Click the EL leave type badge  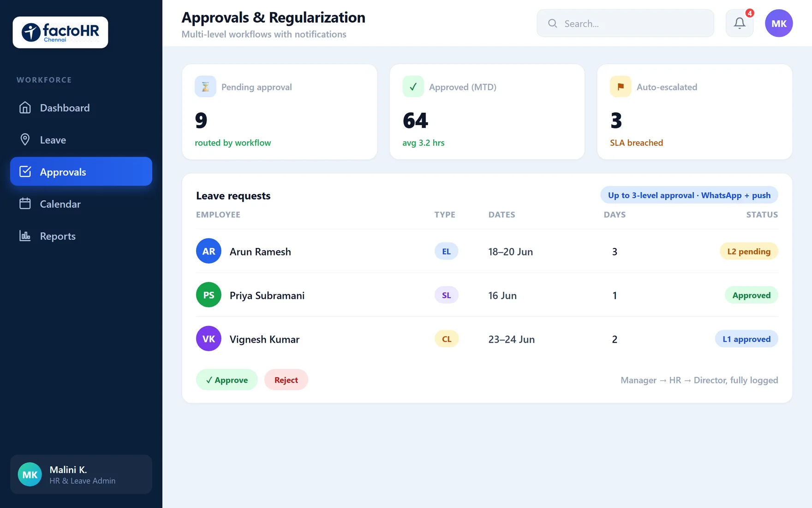[446, 251]
